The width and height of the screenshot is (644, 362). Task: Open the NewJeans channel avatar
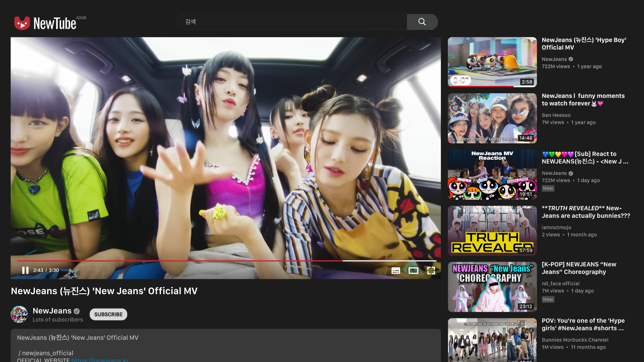(19, 314)
